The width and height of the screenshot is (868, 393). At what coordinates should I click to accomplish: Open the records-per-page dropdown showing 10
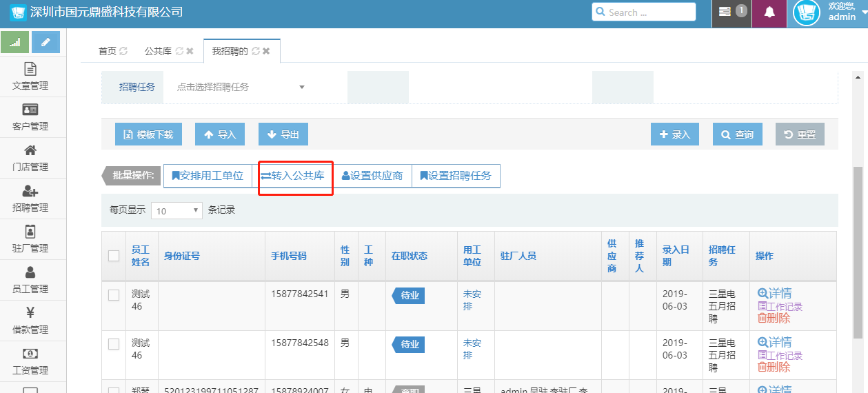176,210
